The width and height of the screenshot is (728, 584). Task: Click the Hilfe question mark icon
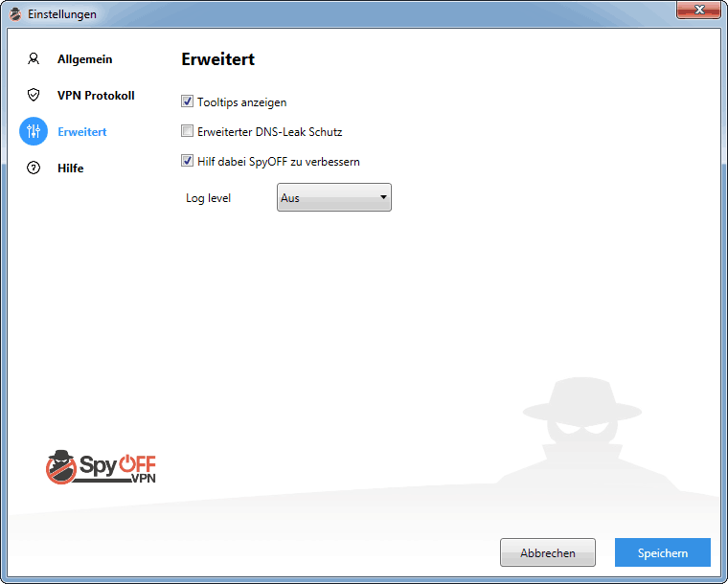pos(34,168)
